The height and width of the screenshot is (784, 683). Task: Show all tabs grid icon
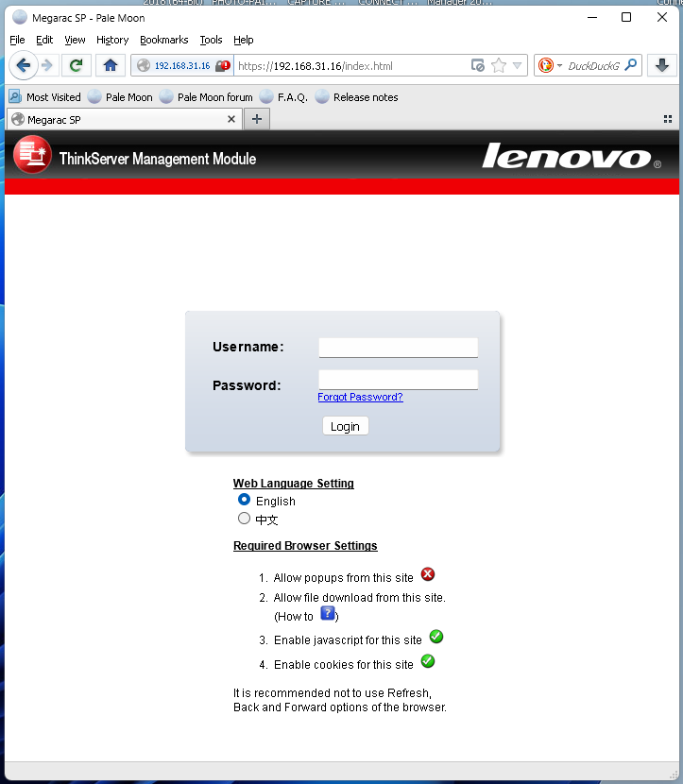tap(668, 119)
